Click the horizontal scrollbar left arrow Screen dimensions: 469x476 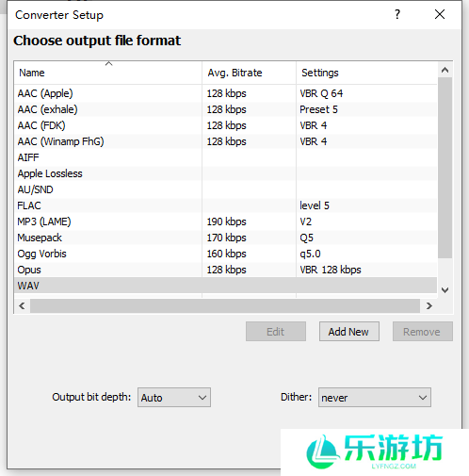[x=22, y=305]
